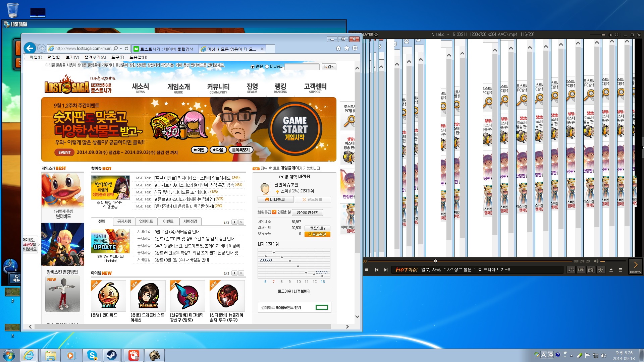Open the playlist icon in GOM Player
Image resolution: width=644 pixels, height=362 pixels.
[621, 270]
